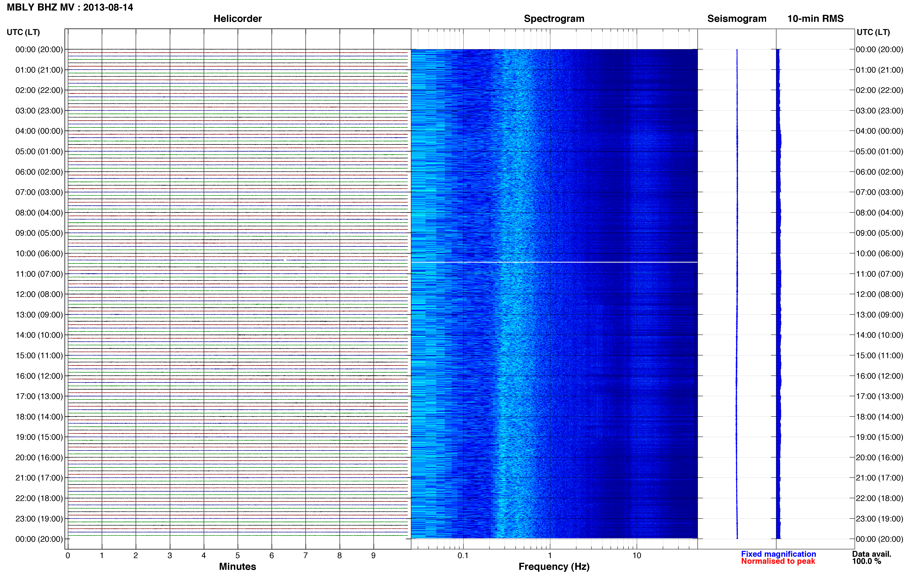Click the '10-min RMS' panel heading
Image resolution: width=924 pixels, height=578 pixels.
coord(816,19)
